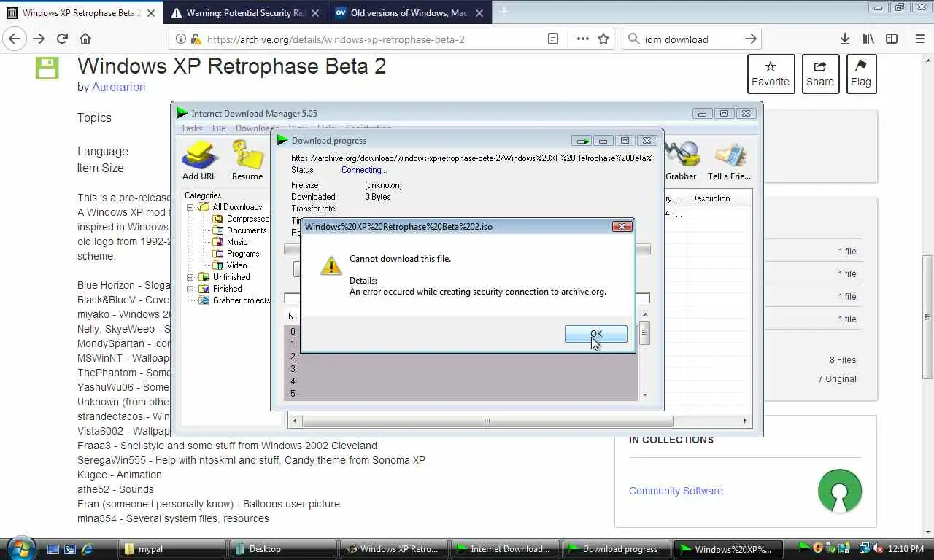
Task: Click the Resume toolbar icon in IDM
Action: tap(247, 160)
